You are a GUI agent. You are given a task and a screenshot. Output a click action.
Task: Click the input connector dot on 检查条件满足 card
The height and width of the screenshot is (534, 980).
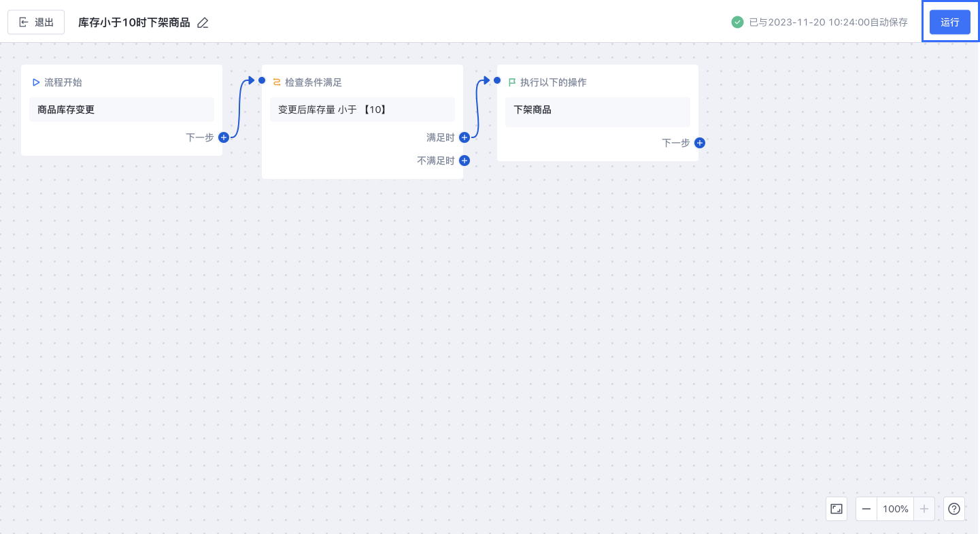(x=262, y=80)
